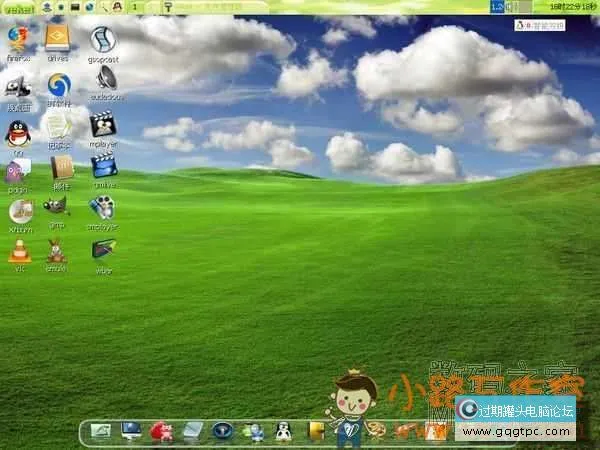Launch the QQ penguin desktop icon
Image resolution: width=600 pixels, height=450 pixels.
pos(18,134)
